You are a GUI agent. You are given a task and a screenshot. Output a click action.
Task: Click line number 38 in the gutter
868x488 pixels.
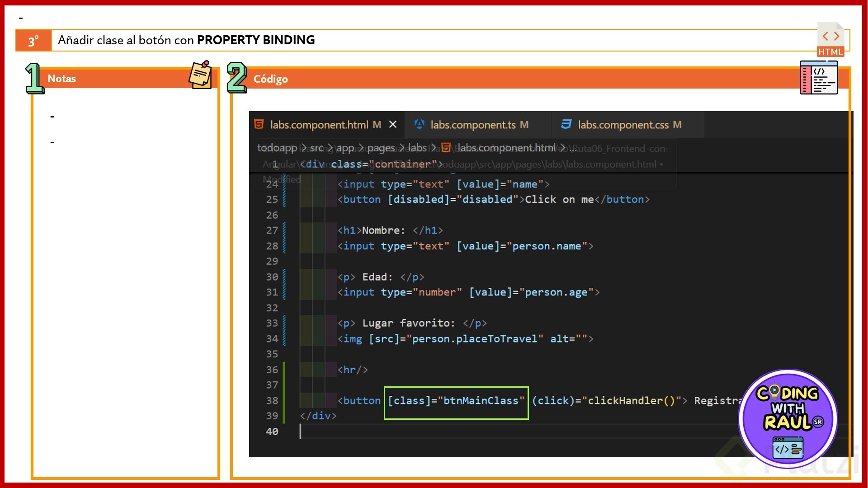point(272,401)
